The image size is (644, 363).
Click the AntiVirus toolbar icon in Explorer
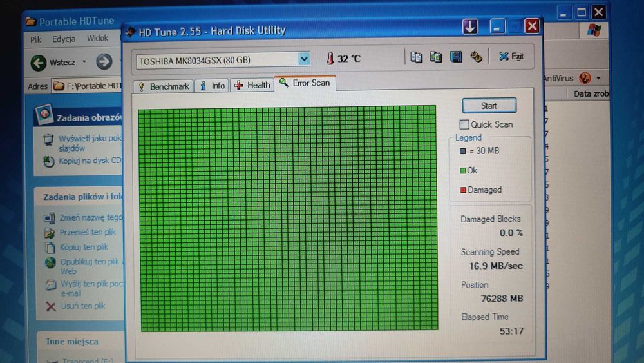pyautogui.click(x=585, y=78)
